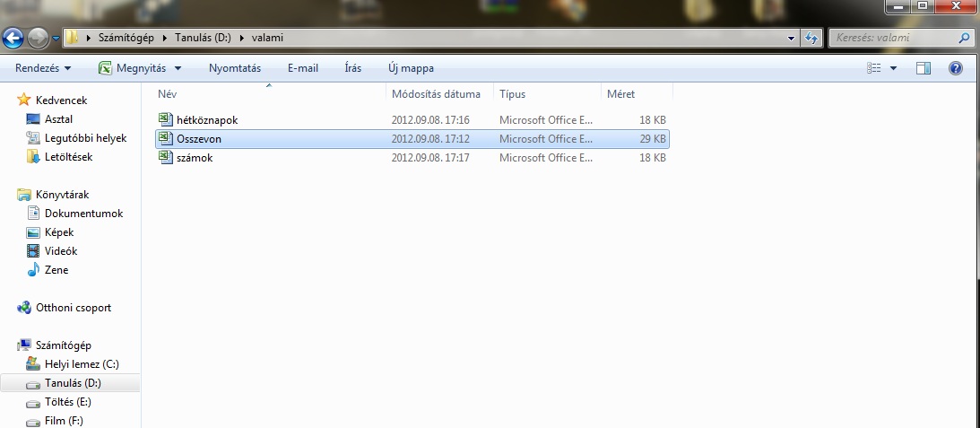Open Asztal in the navigation pane
Screen dimensions: 980x428
click(x=59, y=118)
